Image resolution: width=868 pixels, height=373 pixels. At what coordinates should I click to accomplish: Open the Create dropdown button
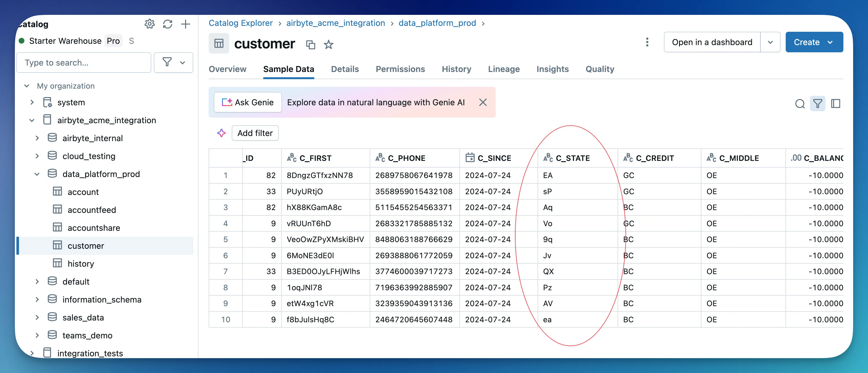pos(814,42)
